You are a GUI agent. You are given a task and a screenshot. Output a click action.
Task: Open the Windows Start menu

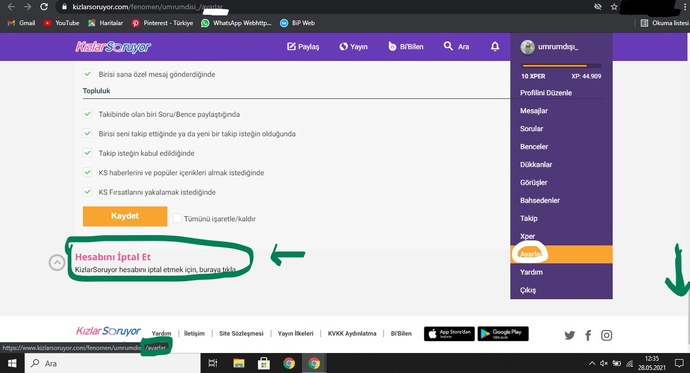pos(12,363)
